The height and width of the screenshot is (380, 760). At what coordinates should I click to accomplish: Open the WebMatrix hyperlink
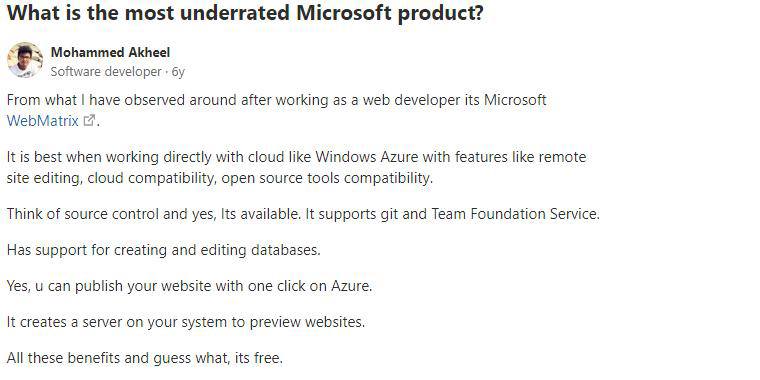pyautogui.click(x=43, y=121)
